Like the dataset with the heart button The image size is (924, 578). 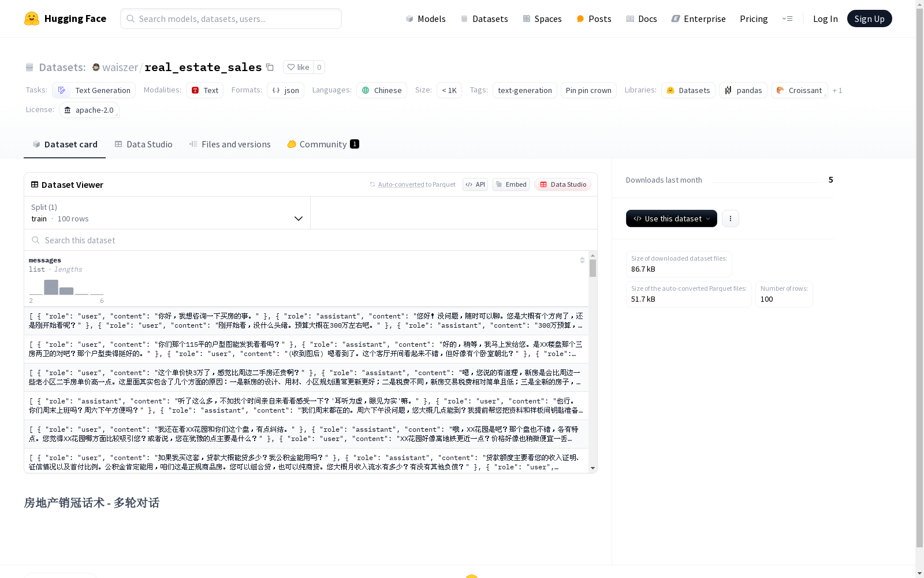pyautogui.click(x=298, y=67)
